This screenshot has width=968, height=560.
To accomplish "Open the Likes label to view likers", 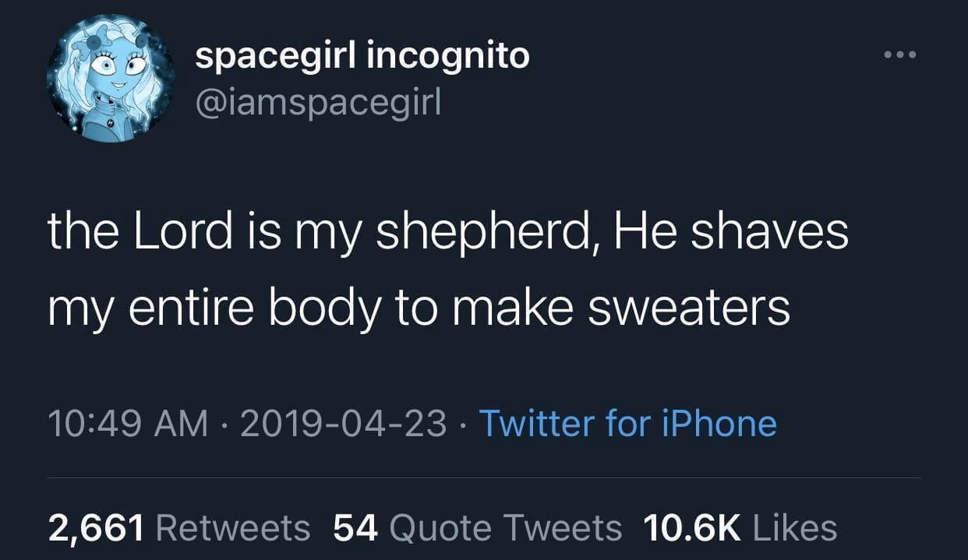I will click(795, 528).
